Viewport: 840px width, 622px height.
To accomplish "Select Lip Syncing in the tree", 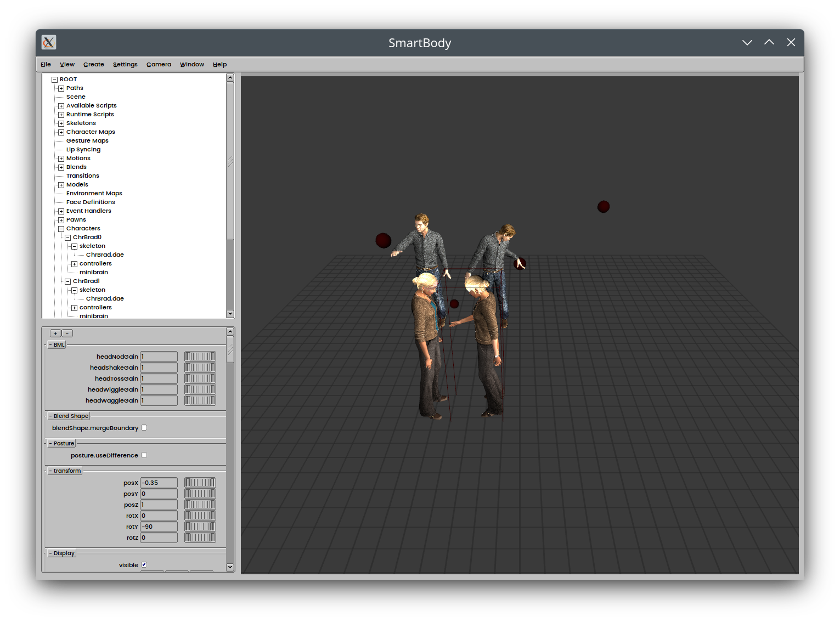I will [x=83, y=149].
